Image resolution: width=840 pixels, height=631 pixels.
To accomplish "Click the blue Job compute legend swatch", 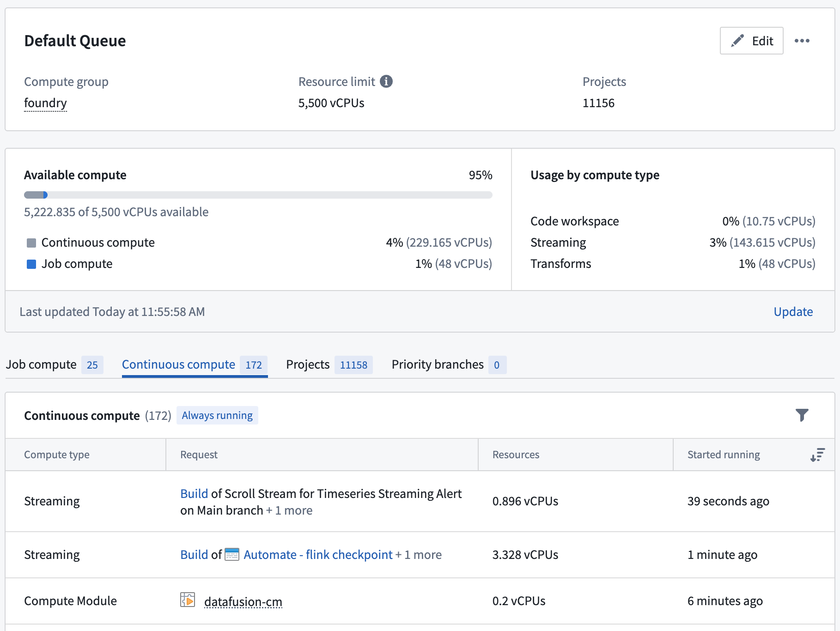I will coord(31,264).
